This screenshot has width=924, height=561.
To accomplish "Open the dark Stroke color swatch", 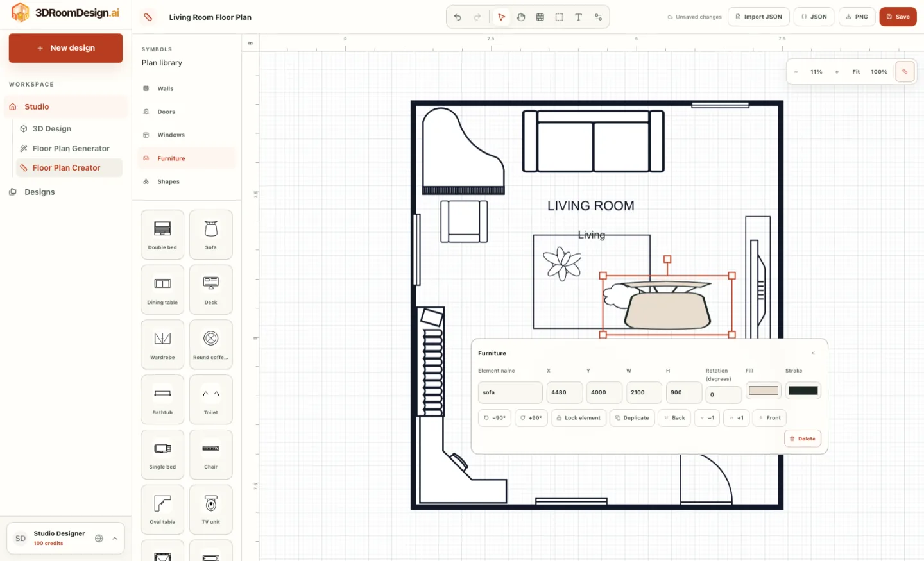I will (803, 390).
